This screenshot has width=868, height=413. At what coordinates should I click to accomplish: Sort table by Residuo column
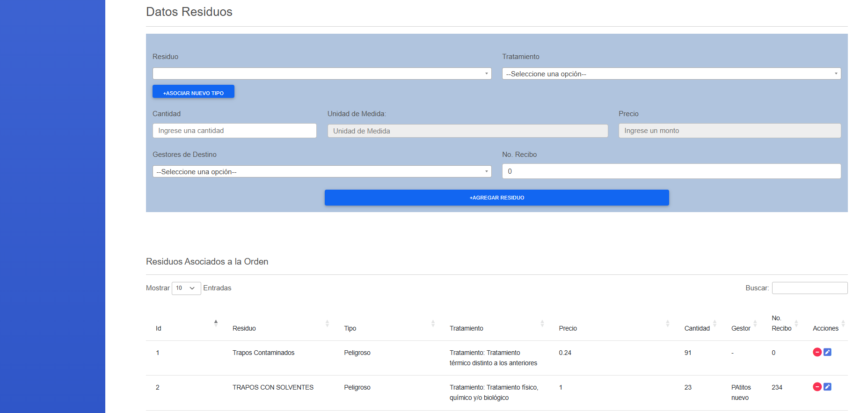tap(244, 328)
